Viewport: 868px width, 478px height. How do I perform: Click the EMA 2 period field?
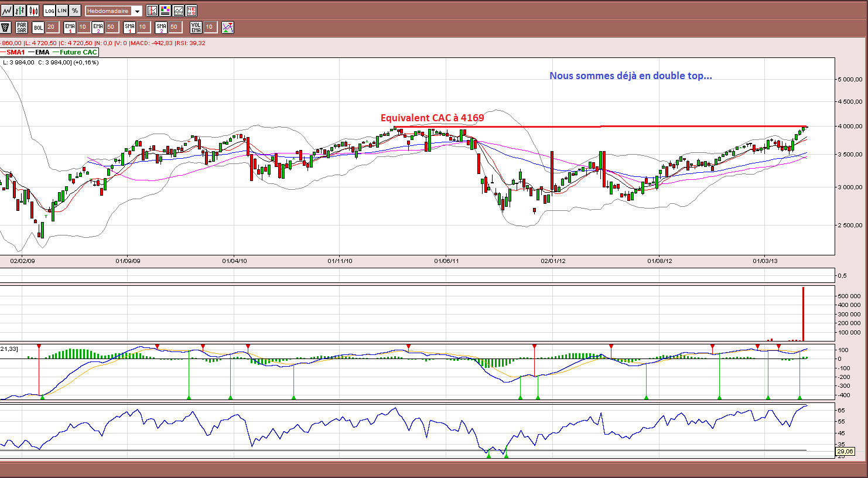pyautogui.click(x=111, y=27)
